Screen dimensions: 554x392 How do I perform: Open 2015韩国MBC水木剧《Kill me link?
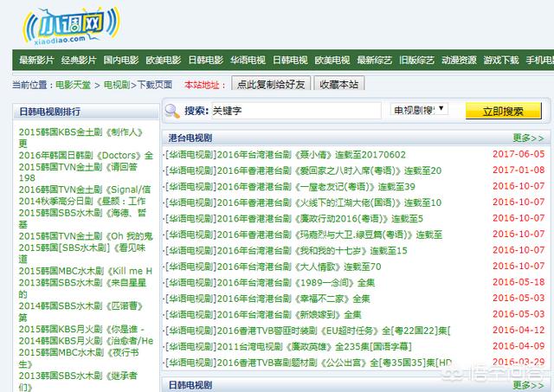coord(86,271)
